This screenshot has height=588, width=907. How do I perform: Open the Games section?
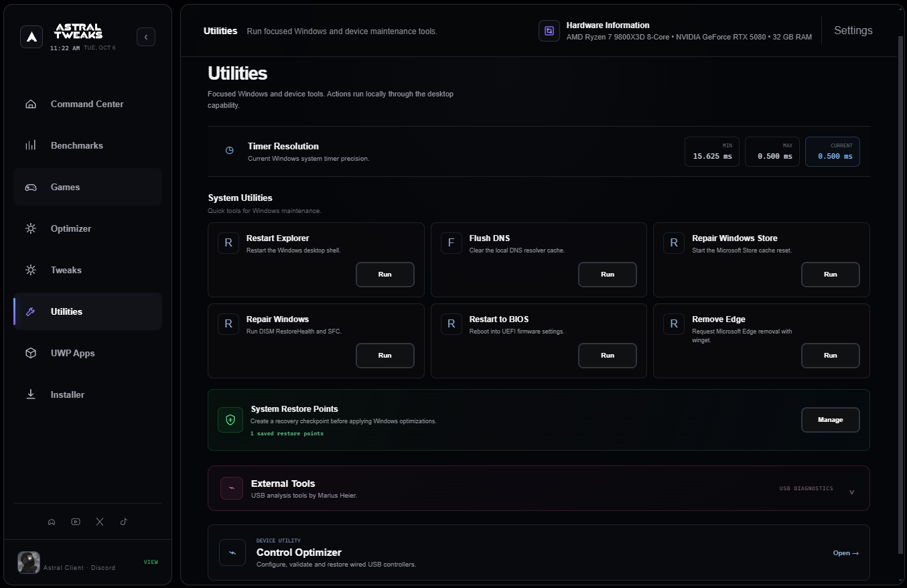click(x=88, y=187)
